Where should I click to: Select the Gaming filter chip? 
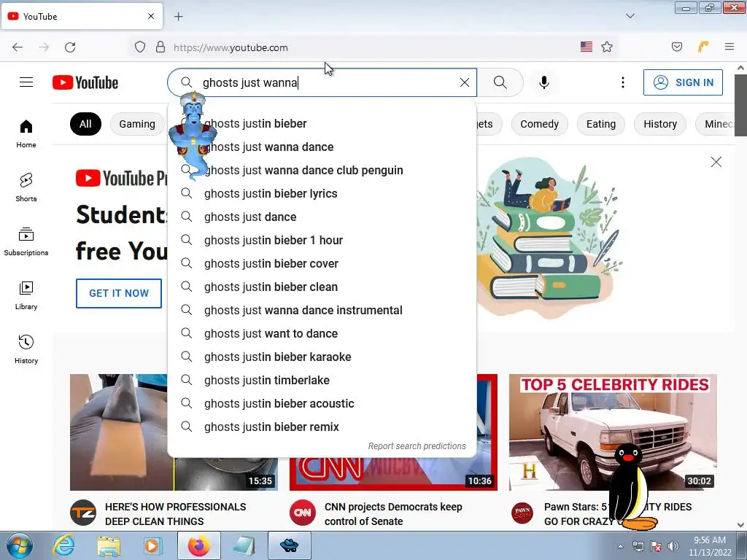(x=137, y=124)
